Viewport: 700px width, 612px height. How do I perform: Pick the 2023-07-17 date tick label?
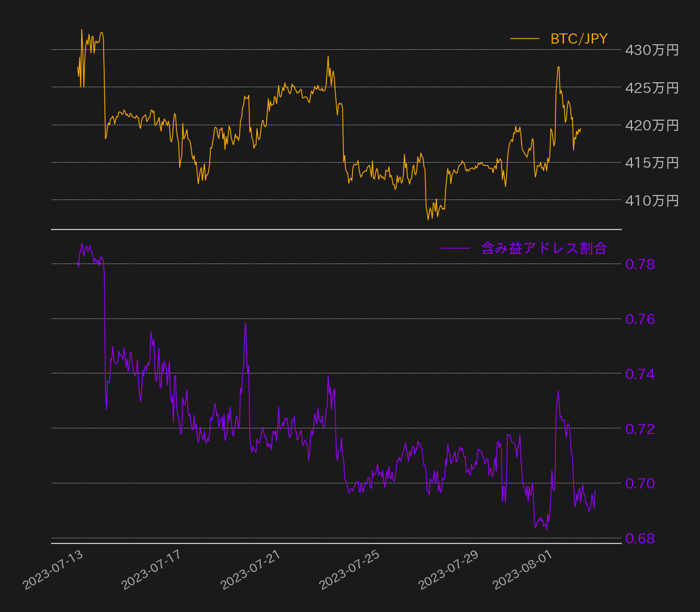[151, 570]
